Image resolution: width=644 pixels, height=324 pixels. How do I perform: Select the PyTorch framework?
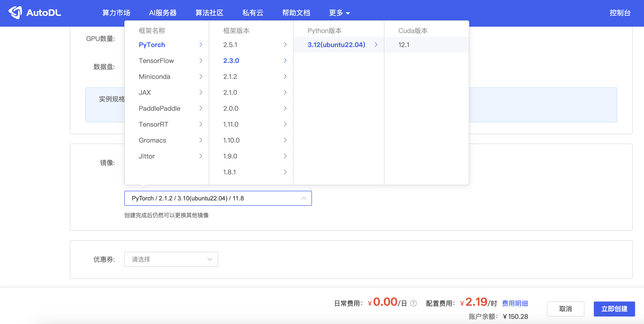click(x=152, y=45)
